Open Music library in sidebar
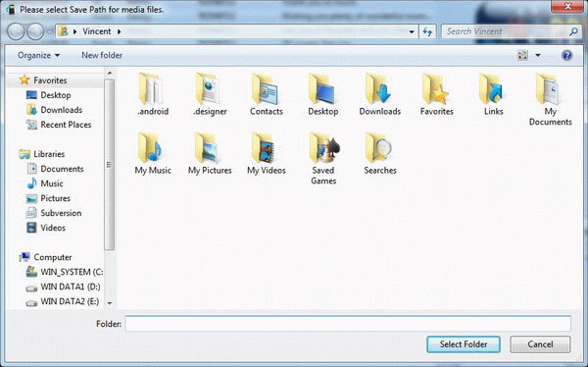Viewport: 588px width, 367px height. tap(45, 183)
